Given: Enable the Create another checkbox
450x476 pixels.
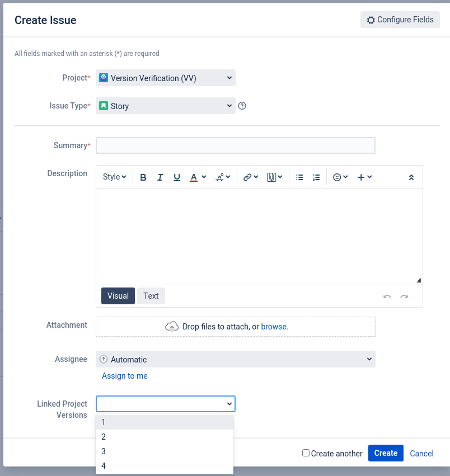Looking at the screenshot, I should [306, 453].
